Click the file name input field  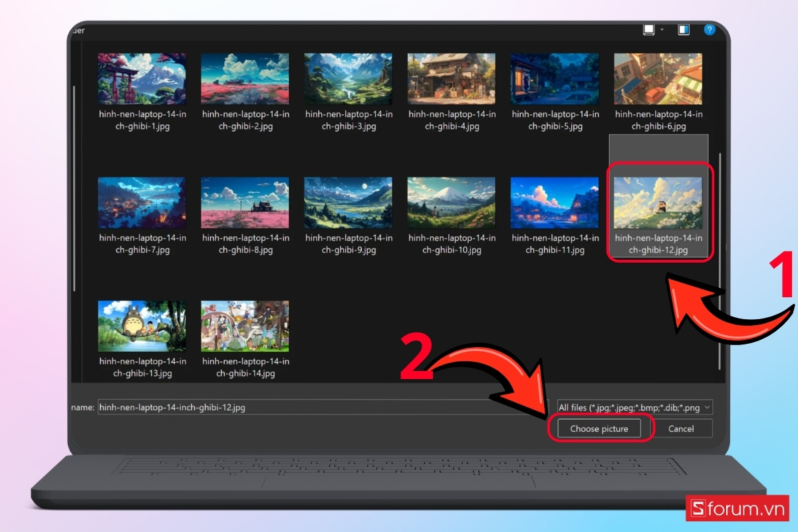tap(323, 407)
